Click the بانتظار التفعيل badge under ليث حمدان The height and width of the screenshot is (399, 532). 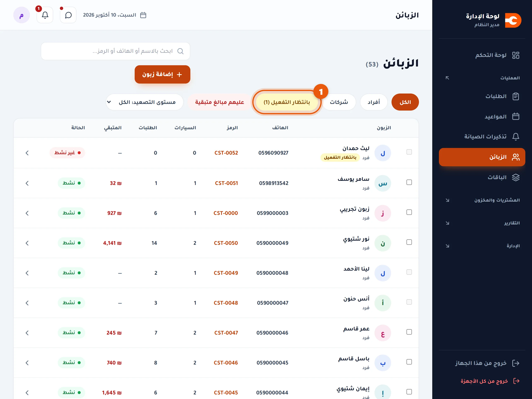coord(340,158)
